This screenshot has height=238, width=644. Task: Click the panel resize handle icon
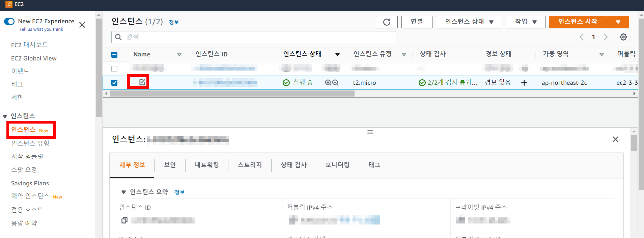[370, 132]
